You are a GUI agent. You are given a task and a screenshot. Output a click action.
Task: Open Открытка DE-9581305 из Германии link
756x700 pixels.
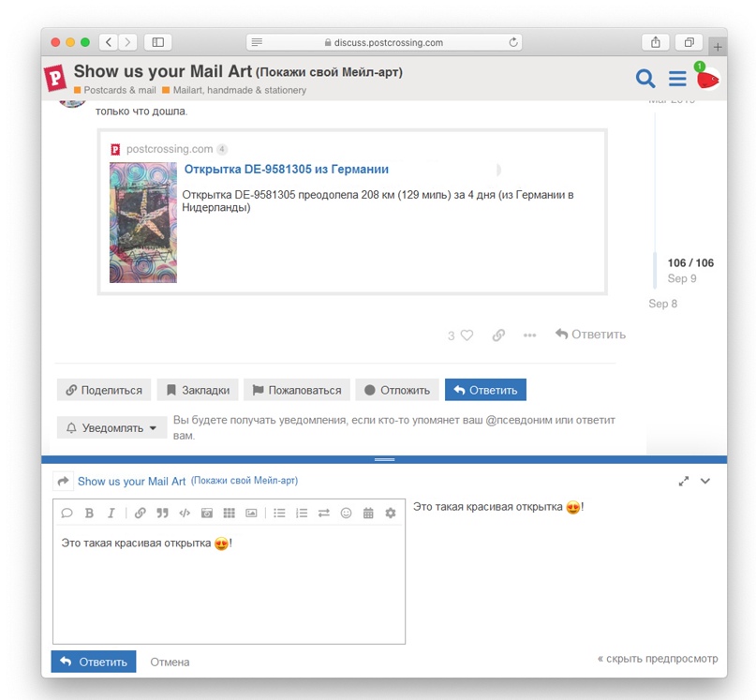point(287,170)
